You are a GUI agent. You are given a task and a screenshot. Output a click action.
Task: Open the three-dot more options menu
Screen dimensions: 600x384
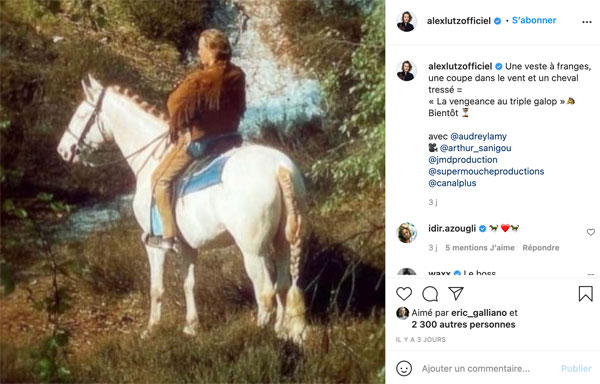click(587, 22)
